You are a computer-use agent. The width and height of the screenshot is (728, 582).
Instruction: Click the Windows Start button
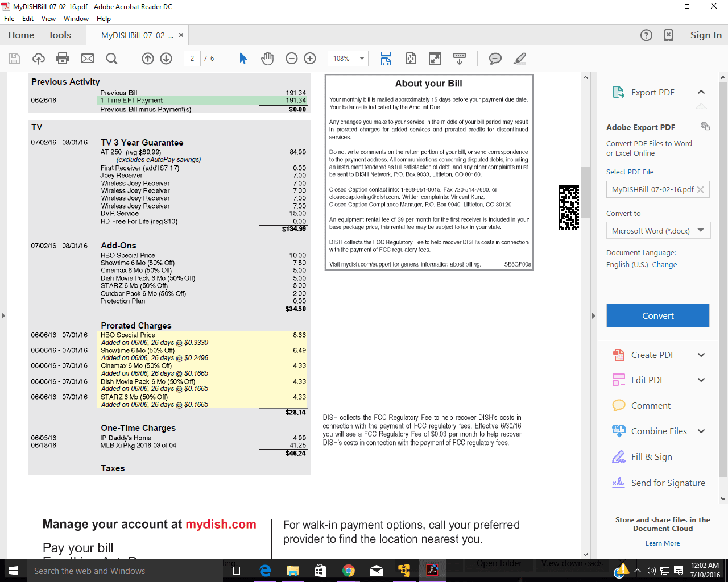14,571
